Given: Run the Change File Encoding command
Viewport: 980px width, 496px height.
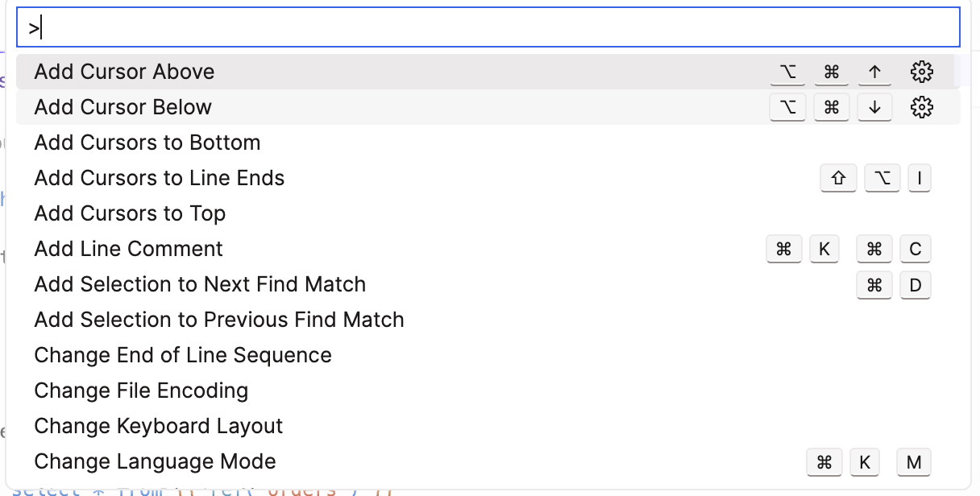Looking at the screenshot, I should 141,391.
